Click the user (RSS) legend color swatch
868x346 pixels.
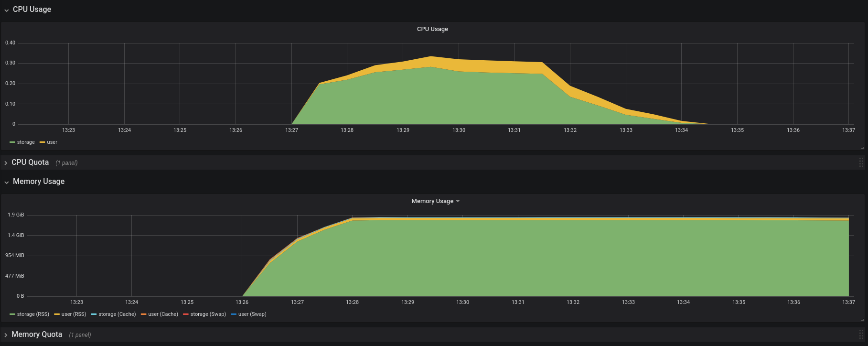[57, 314]
